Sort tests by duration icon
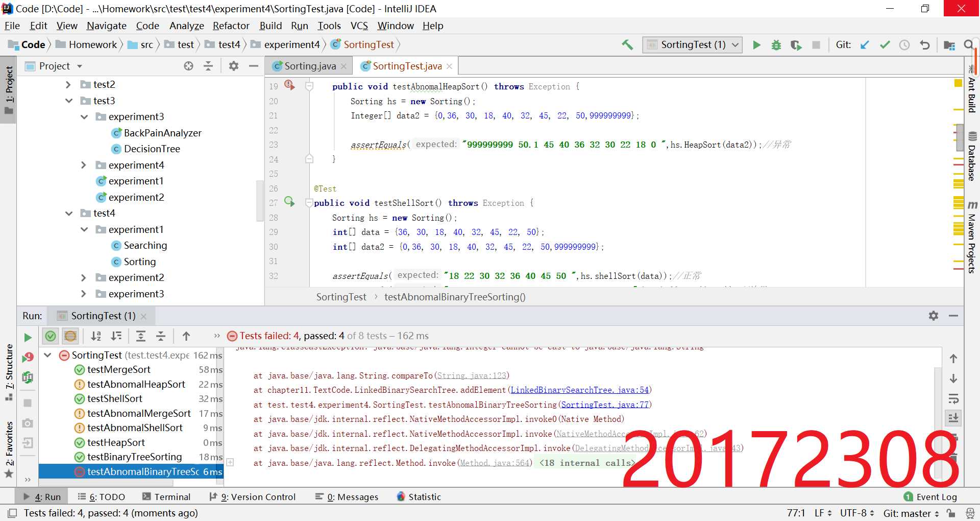The height and width of the screenshot is (521, 980). point(116,336)
